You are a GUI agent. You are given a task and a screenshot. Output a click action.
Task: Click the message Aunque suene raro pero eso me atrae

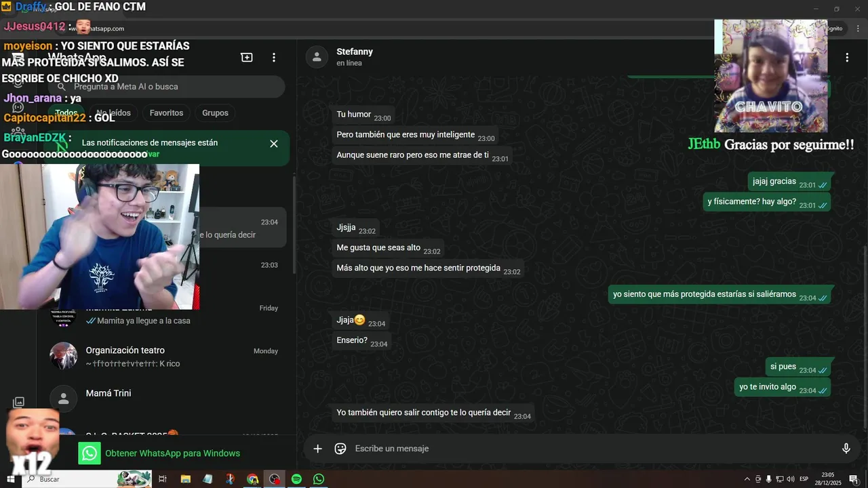(422, 156)
